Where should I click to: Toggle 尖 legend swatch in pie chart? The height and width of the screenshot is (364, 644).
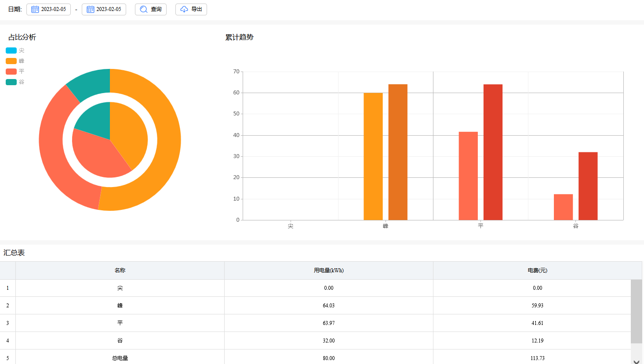pos(11,50)
